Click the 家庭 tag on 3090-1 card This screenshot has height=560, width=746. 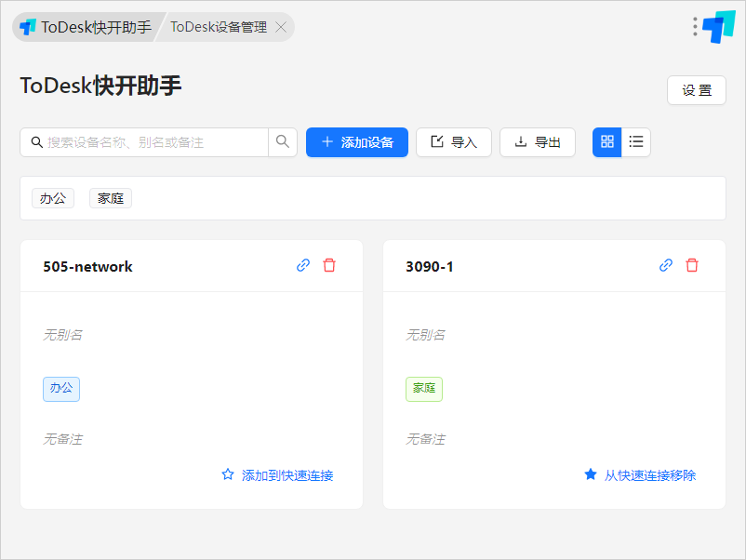424,389
